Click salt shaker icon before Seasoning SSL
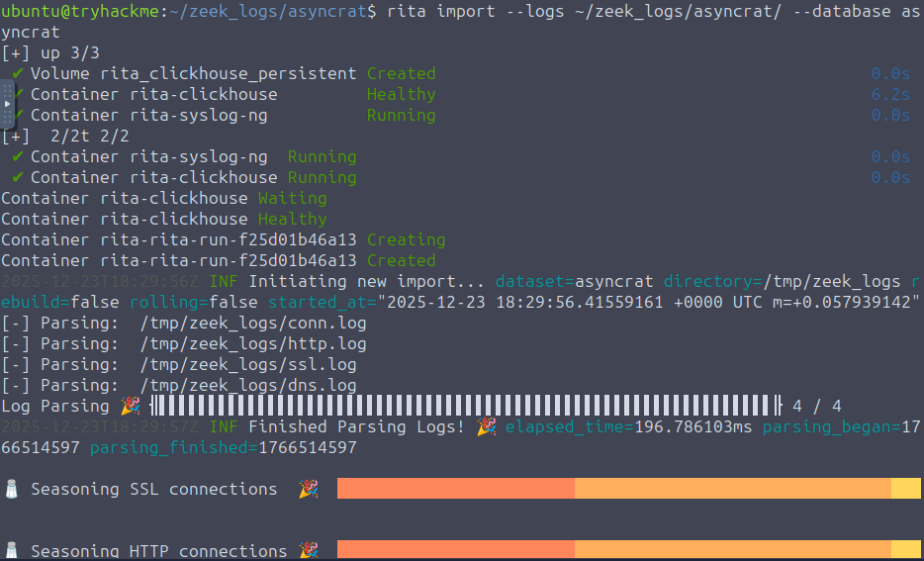 12,489
